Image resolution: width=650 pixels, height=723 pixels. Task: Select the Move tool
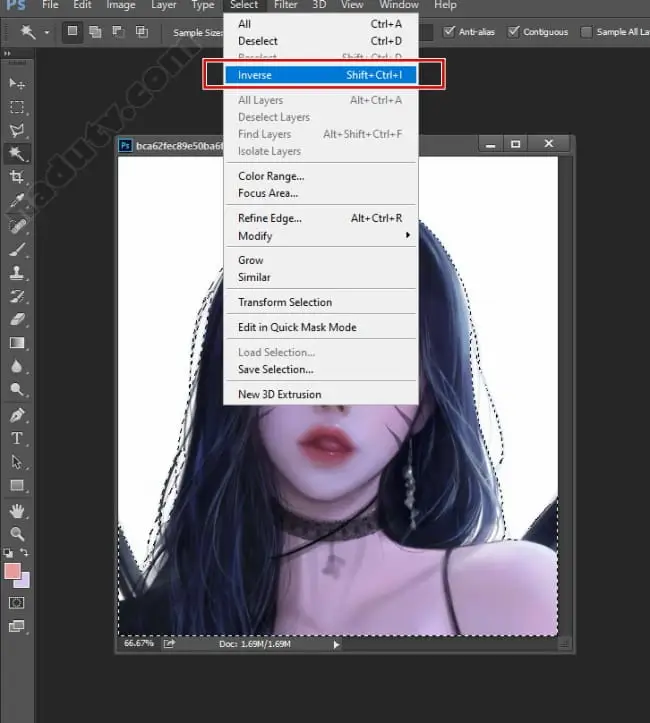pos(17,83)
